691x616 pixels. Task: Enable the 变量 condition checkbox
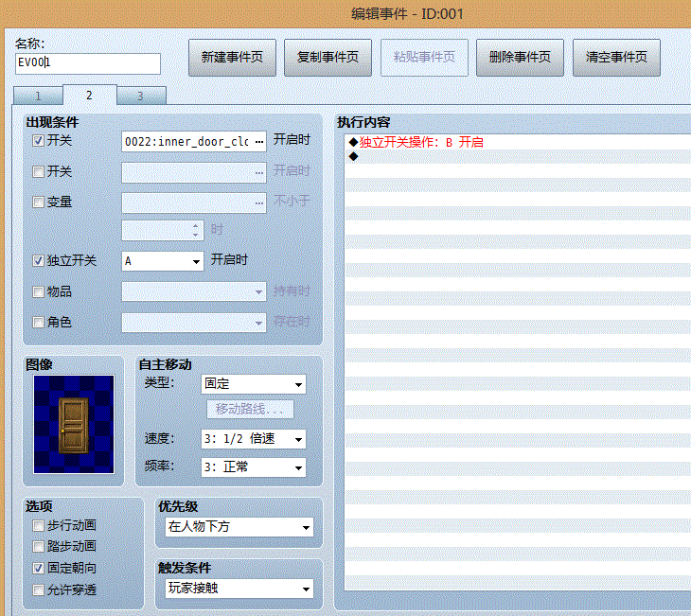39,202
